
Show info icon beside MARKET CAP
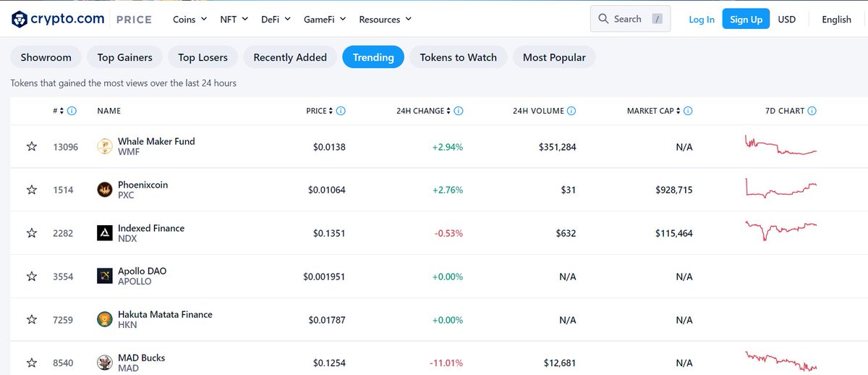[x=688, y=111]
